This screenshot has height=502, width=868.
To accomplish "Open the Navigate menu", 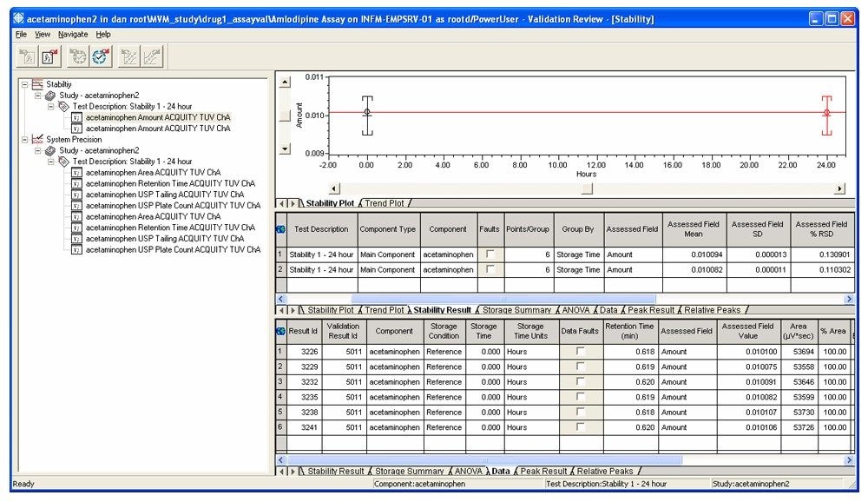I will tap(73, 35).
